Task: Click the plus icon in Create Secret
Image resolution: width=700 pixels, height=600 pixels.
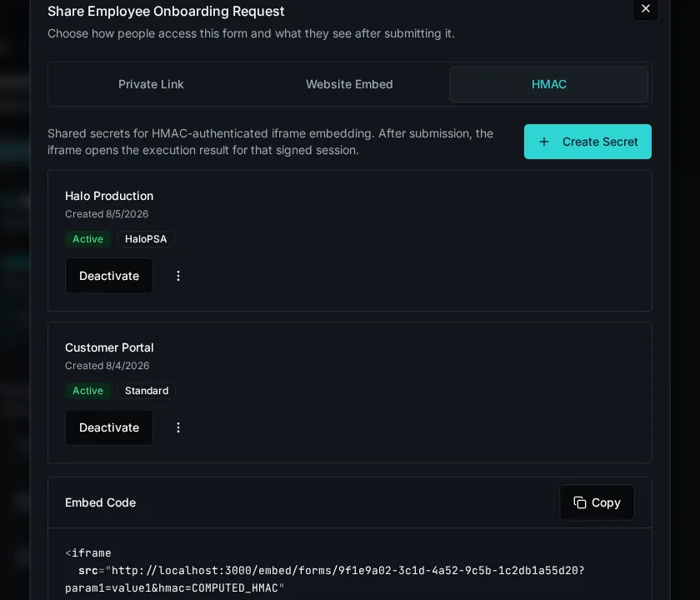Action: tap(543, 142)
